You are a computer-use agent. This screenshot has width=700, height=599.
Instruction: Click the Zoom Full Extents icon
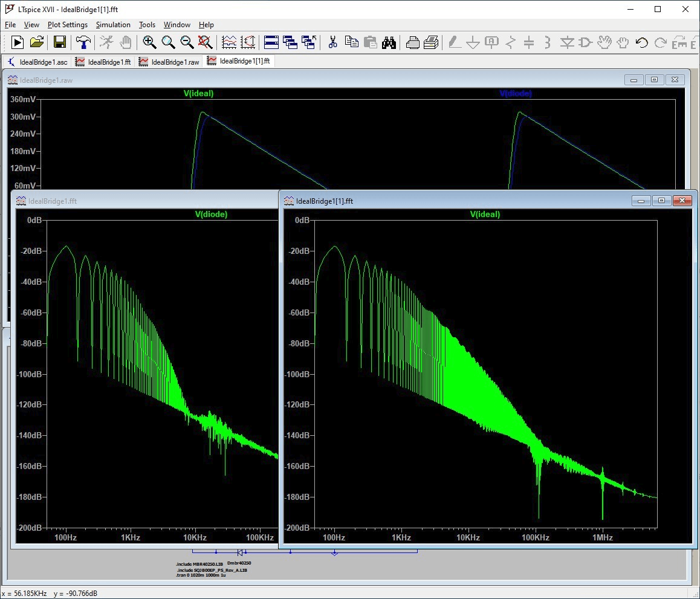click(x=206, y=42)
